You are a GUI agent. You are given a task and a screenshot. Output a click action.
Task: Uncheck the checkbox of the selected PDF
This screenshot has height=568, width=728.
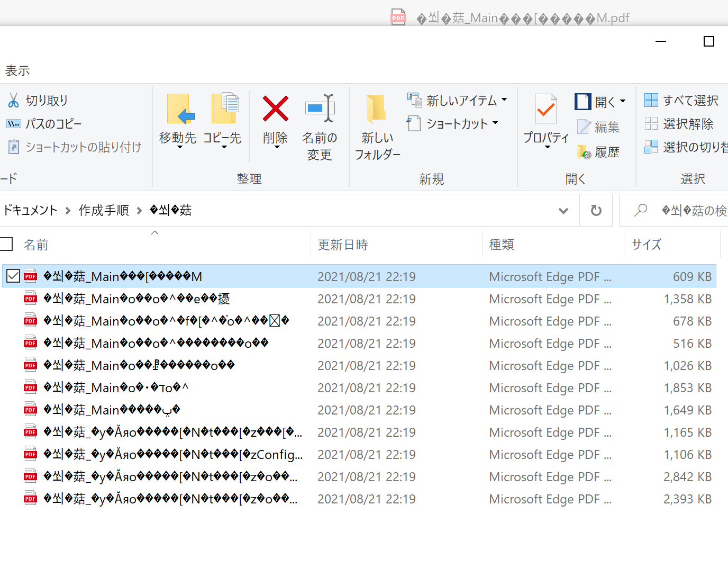[13, 276]
